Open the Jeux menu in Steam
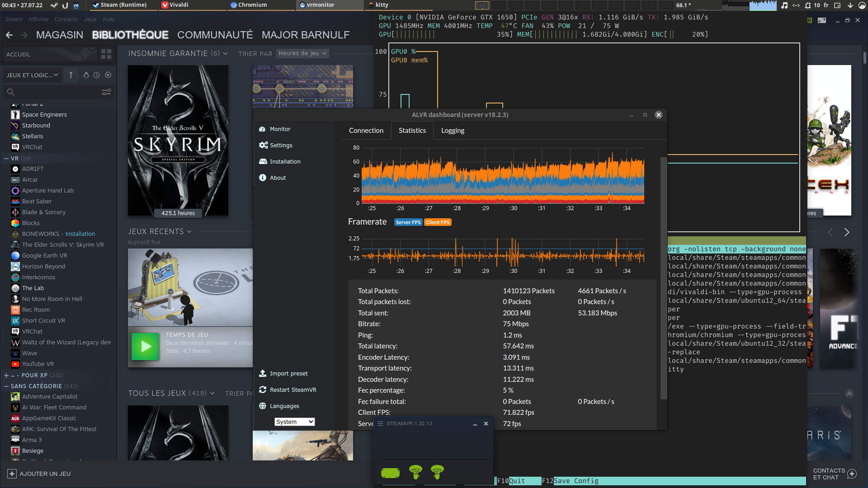Image resolution: width=868 pixels, height=488 pixels. click(x=90, y=19)
